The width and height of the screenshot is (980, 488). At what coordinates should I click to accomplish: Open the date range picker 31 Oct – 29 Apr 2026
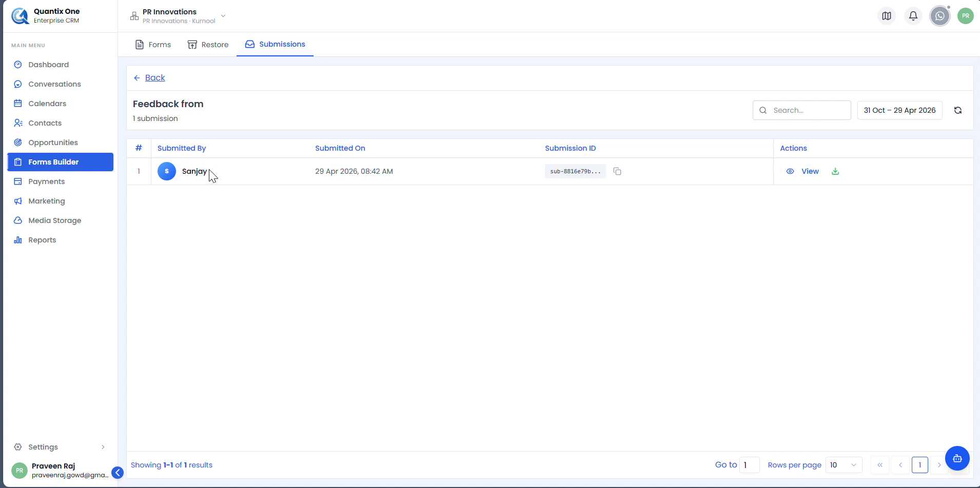(899, 110)
